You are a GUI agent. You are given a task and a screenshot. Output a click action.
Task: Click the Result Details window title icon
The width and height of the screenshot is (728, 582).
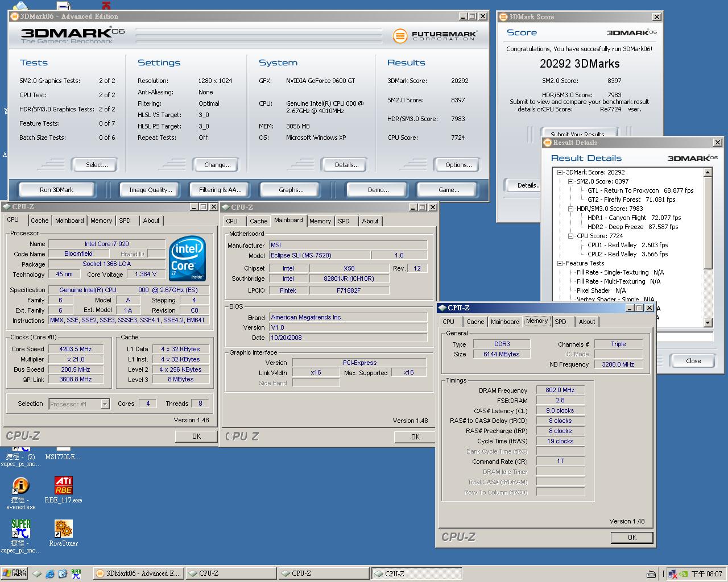tap(548, 143)
